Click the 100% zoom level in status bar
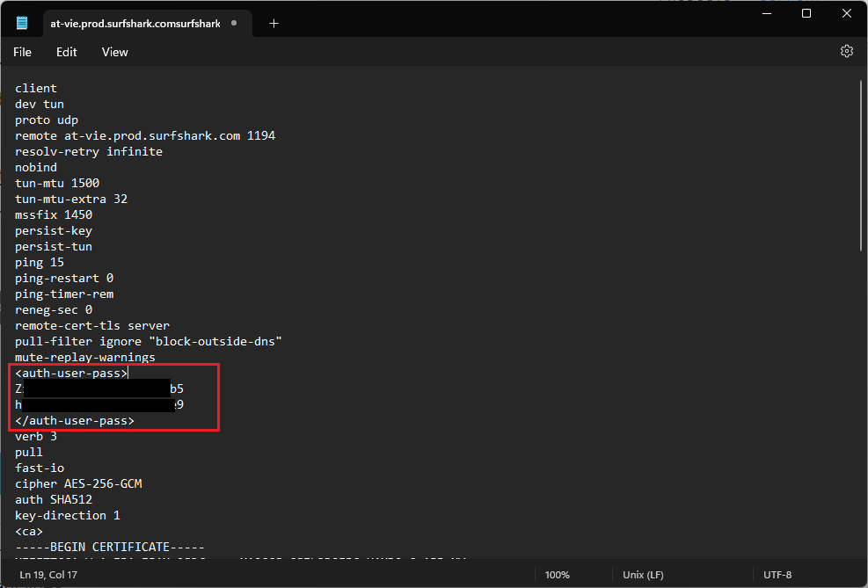The image size is (868, 588). [x=557, y=575]
